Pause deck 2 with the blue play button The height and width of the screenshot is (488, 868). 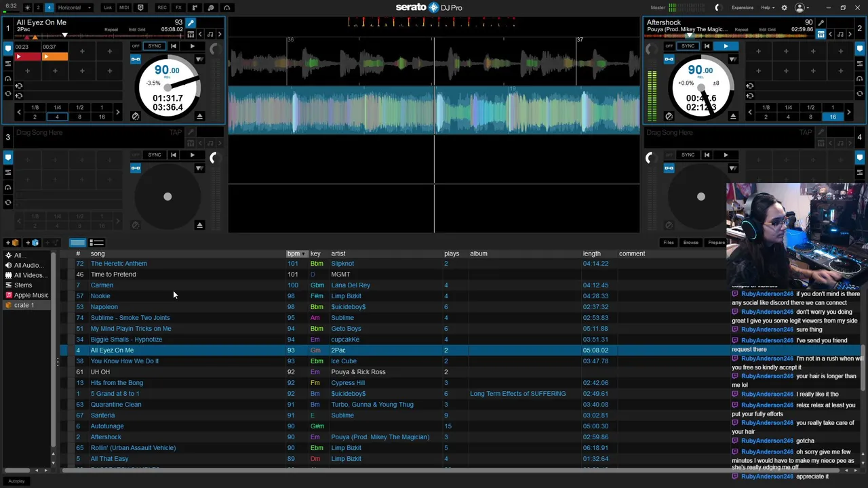[x=726, y=46]
